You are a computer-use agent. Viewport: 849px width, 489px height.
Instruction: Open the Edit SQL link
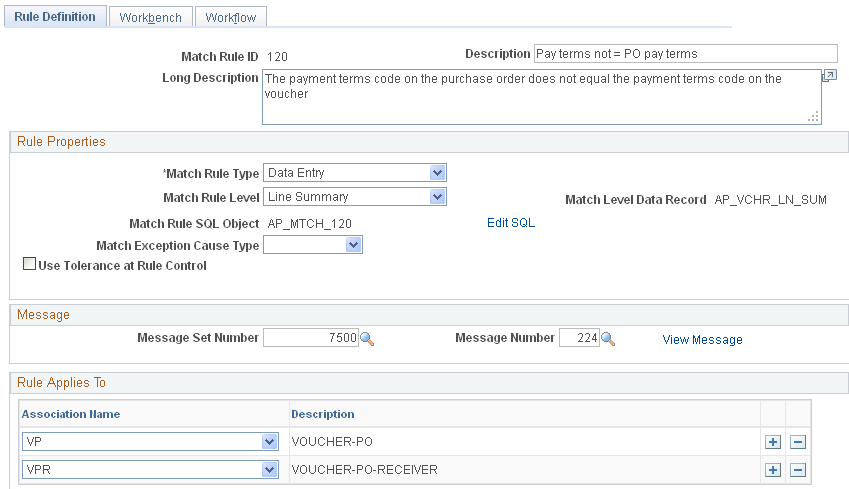(511, 223)
